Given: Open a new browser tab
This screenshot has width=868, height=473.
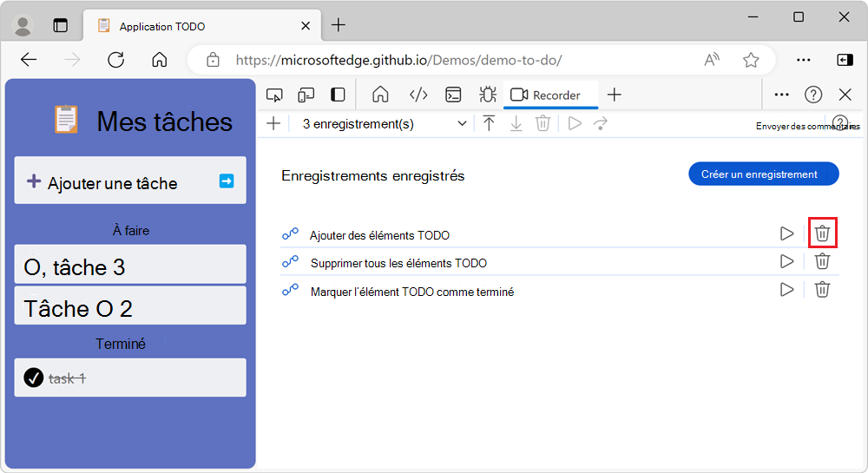Looking at the screenshot, I should [339, 25].
